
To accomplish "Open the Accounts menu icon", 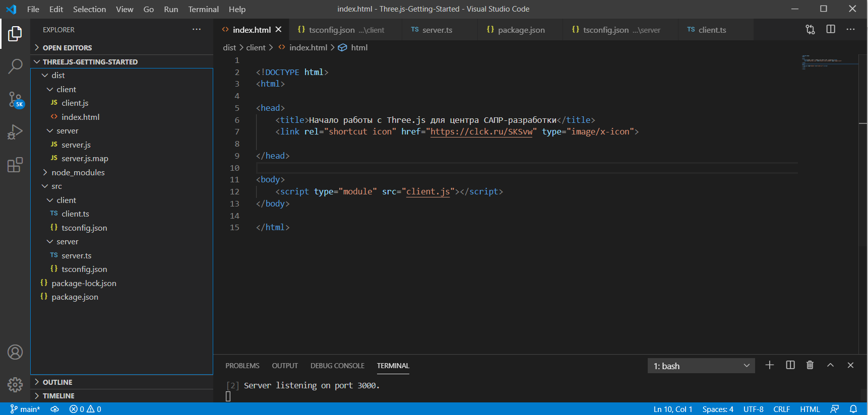I will 15,352.
